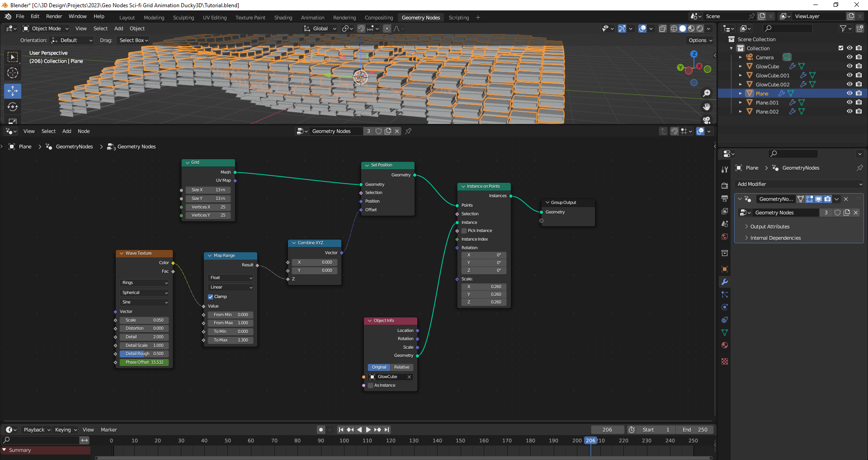Open the Render Properties tab in the sidebar

pyautogui.click(x=724, y=185)
